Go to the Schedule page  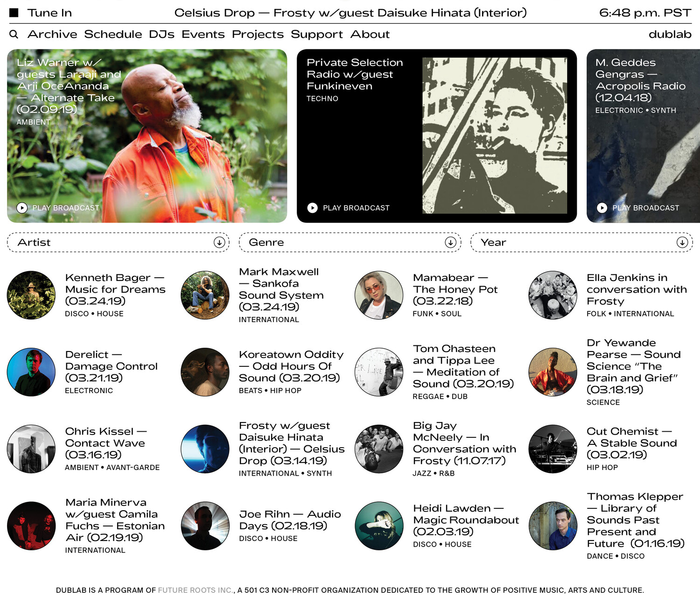pos(113,35)
